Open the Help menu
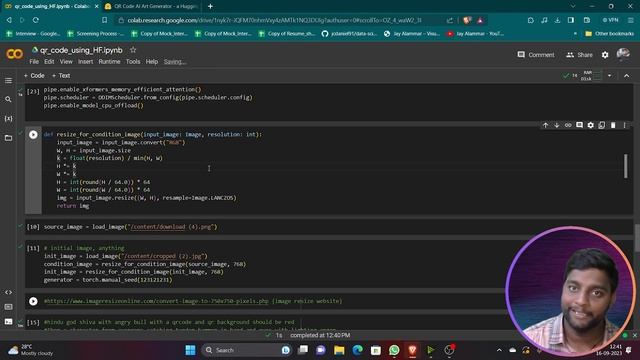 (x=151, y=62)
